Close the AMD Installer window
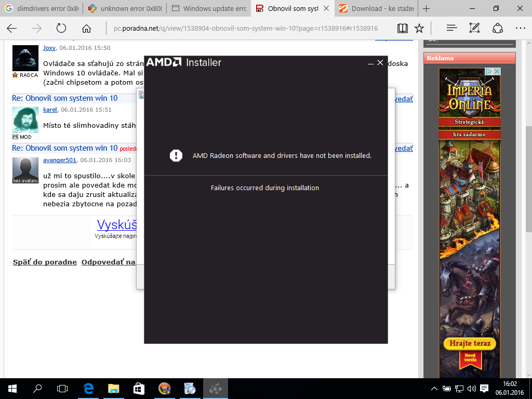Screen dimensions: 532x399 click(380, 63)
